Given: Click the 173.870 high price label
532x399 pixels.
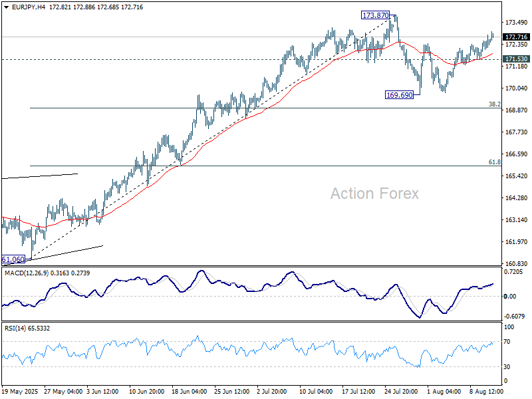Looking at the screenshot, I should pos(378,15).
